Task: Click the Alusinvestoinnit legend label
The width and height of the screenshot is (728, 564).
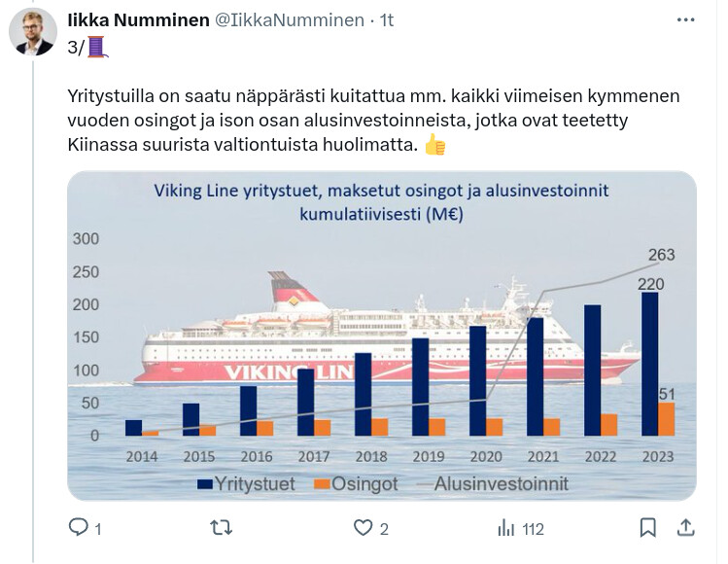Action: pos(501,482)
